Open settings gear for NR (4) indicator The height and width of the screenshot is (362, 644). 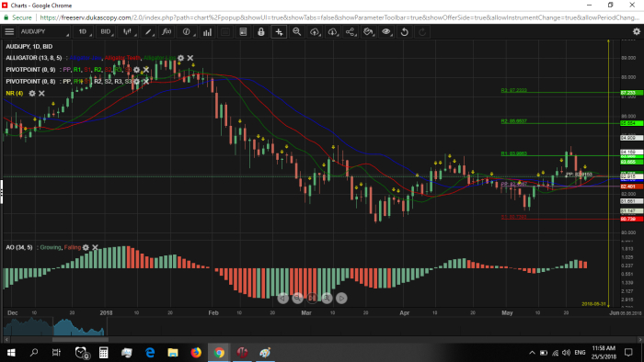(x=32, y=94)
